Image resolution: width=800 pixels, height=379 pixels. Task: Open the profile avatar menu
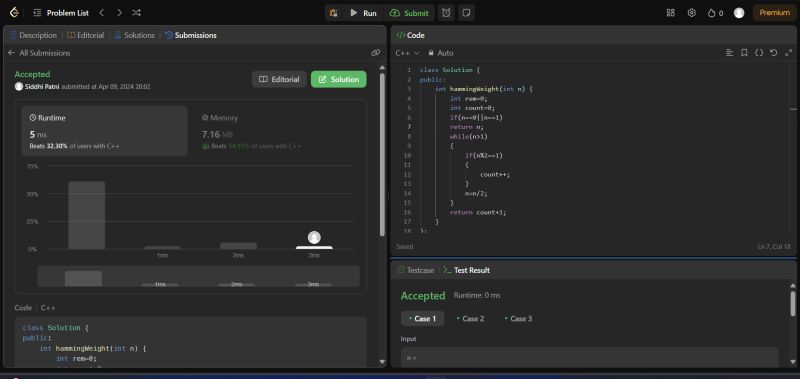click(739, 13)
